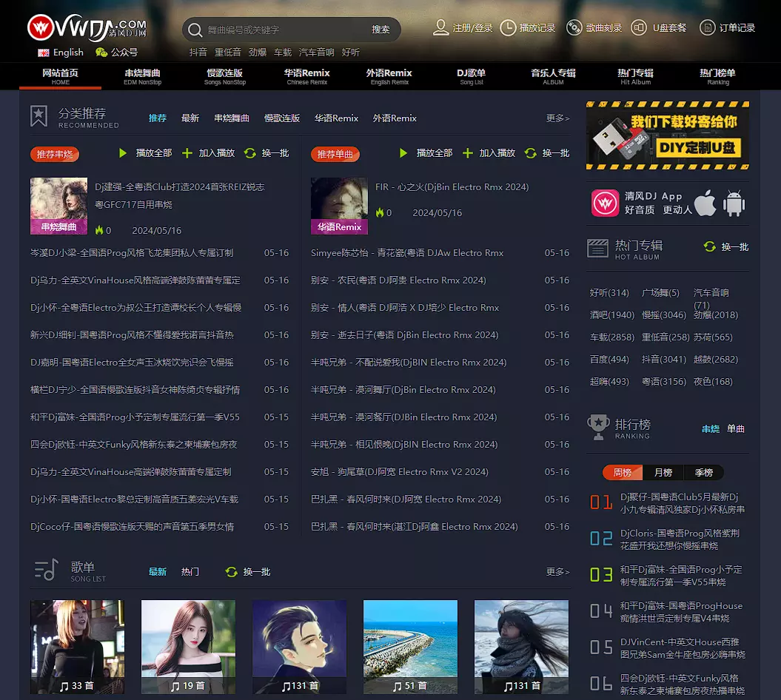Click the 歌曲刻录 disc icon
This screenshot has width=781, height=700.
point(574,28)
